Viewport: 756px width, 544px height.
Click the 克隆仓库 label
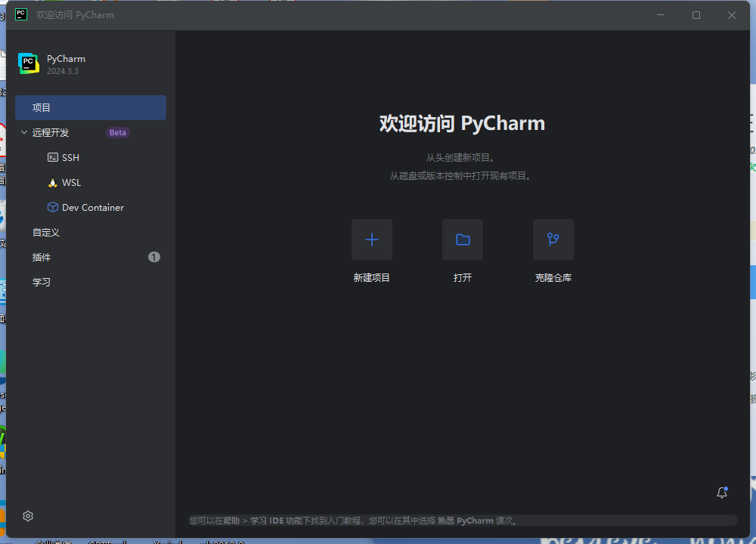553,278
